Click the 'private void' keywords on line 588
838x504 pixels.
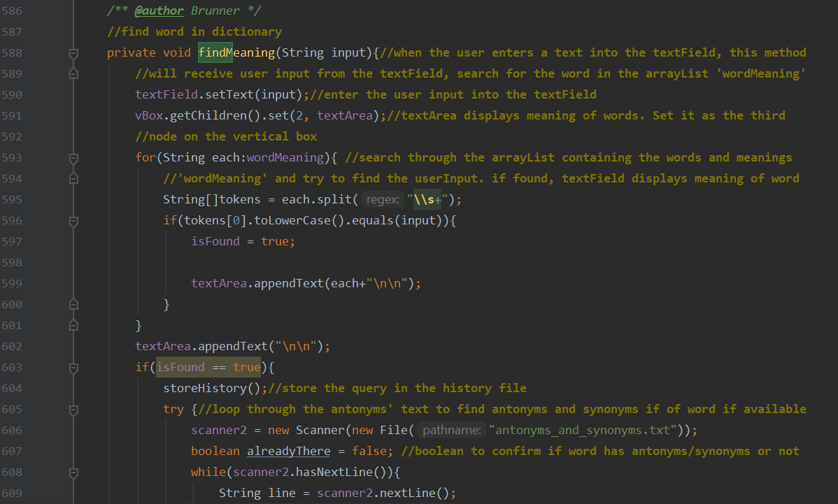coord(148,53)
